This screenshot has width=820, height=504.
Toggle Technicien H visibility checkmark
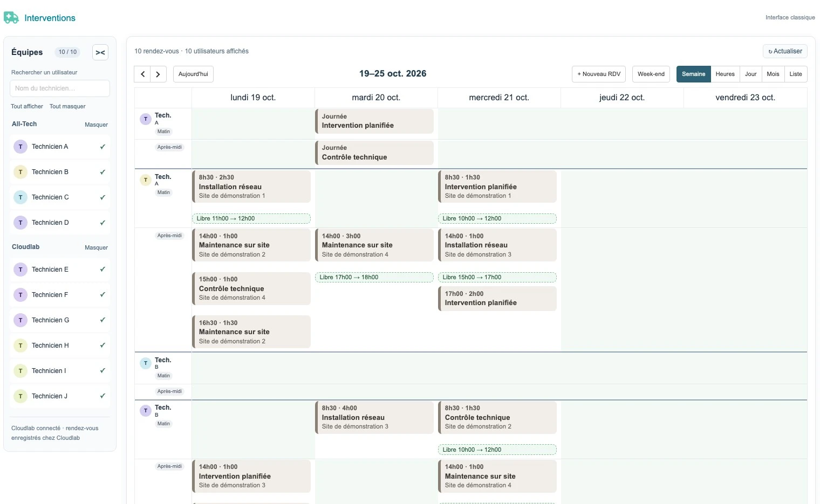point(102,346)
